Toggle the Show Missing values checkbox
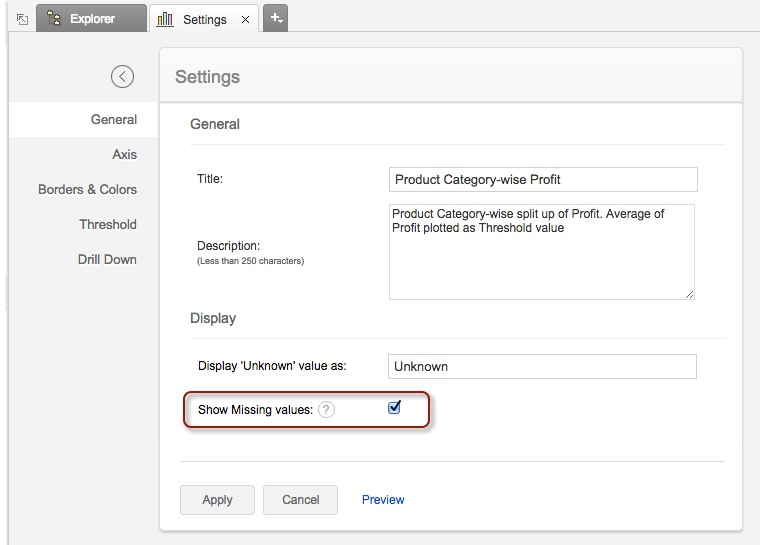Screen dimensions: 760x545 394,408
